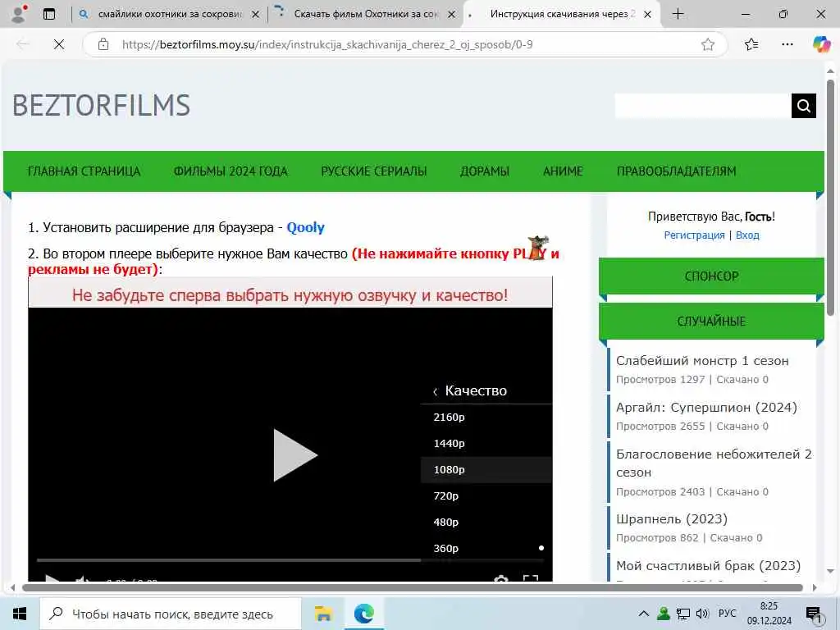Viewport: 840px width, 630px height.
Task: Open ГЛАВНАЯ СТРАНИЦА menu item
Action: click(x=84, y=171)
